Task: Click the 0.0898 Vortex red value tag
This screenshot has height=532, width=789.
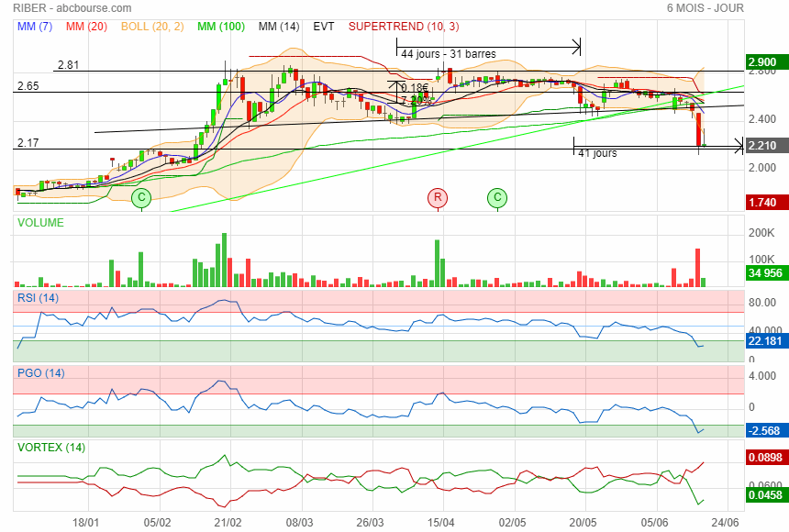Action: 766,458
